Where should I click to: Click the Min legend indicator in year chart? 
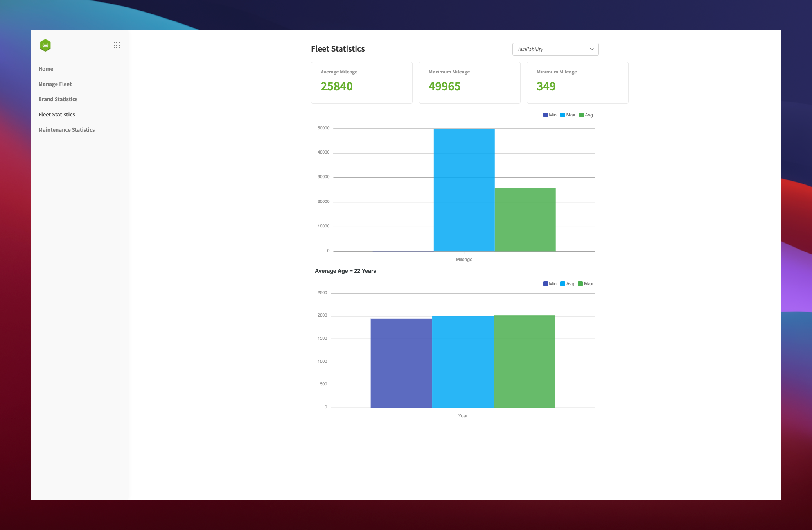tap(544, 284)
